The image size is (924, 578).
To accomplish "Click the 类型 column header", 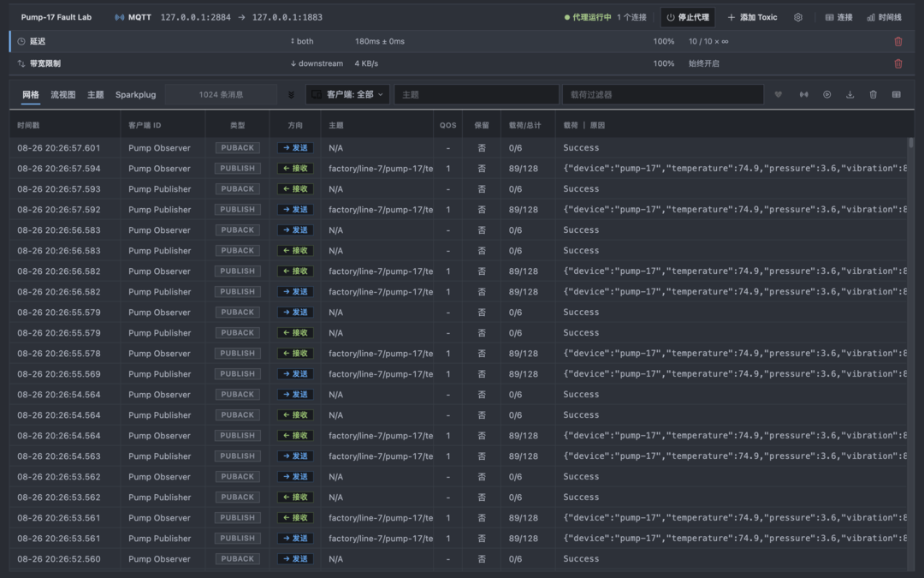I will tap(238, 125).
